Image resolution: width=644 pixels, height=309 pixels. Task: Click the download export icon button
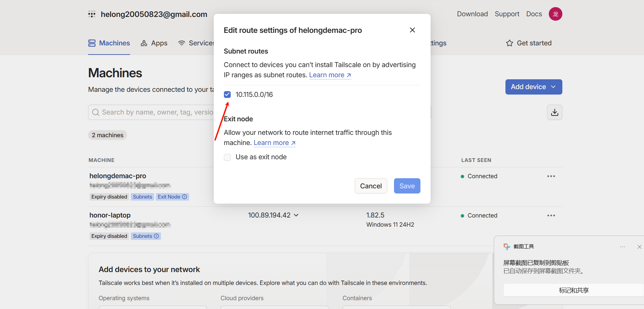point(555,112)
